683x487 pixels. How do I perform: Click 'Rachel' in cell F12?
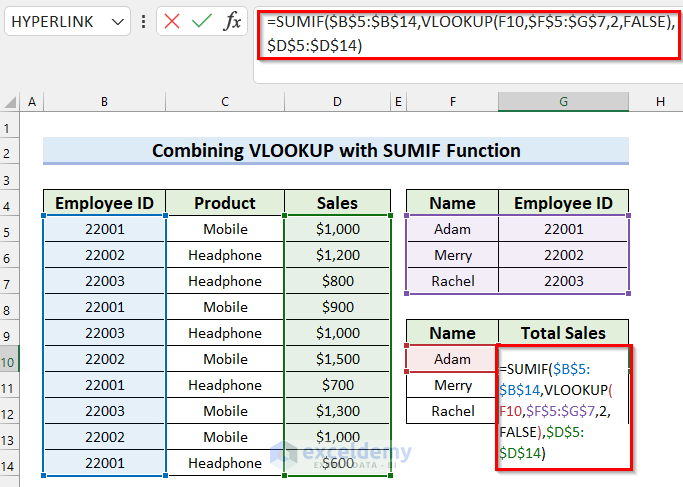(453, 411)
